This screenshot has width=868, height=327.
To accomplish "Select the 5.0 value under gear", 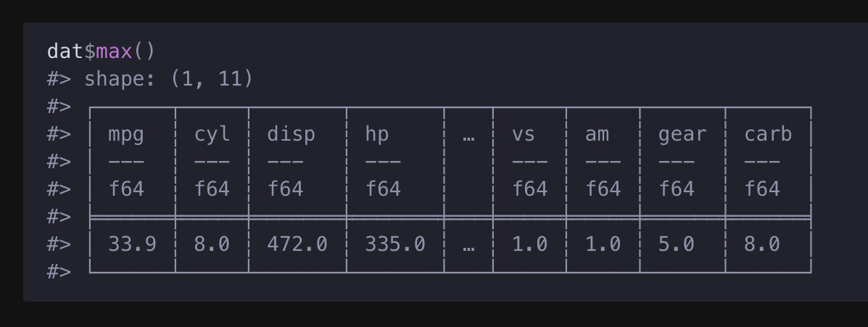I will click(x=677, y=244).
